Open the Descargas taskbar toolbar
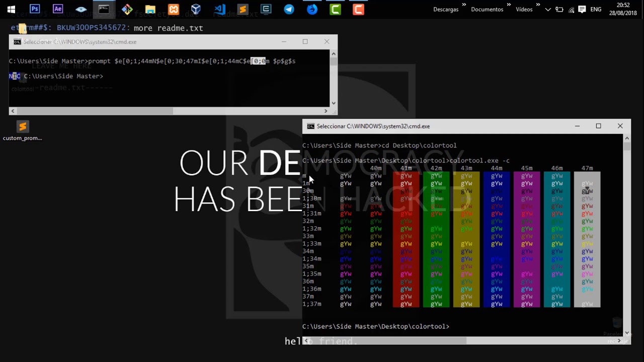This screenshot has height=362, width=644. pos(446,9)
